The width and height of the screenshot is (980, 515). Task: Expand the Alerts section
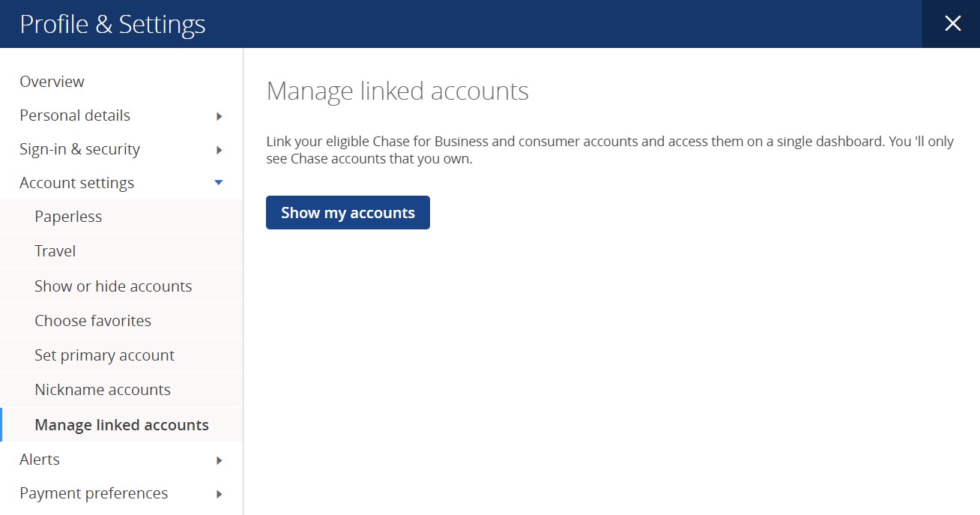[x=39, y=459]
